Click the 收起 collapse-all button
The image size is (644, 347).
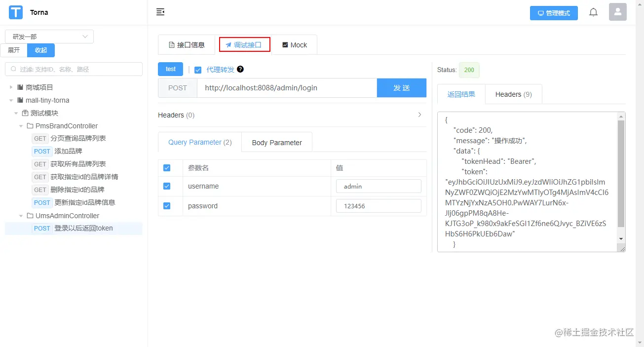(x=41, y=50)
